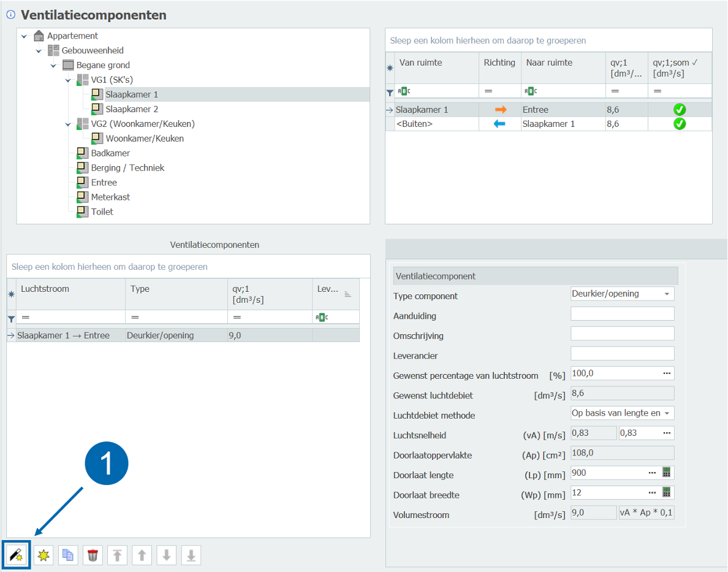
Task: Click ellipsis button in Gewenst percentage field
Action: [x=666, y=373]
